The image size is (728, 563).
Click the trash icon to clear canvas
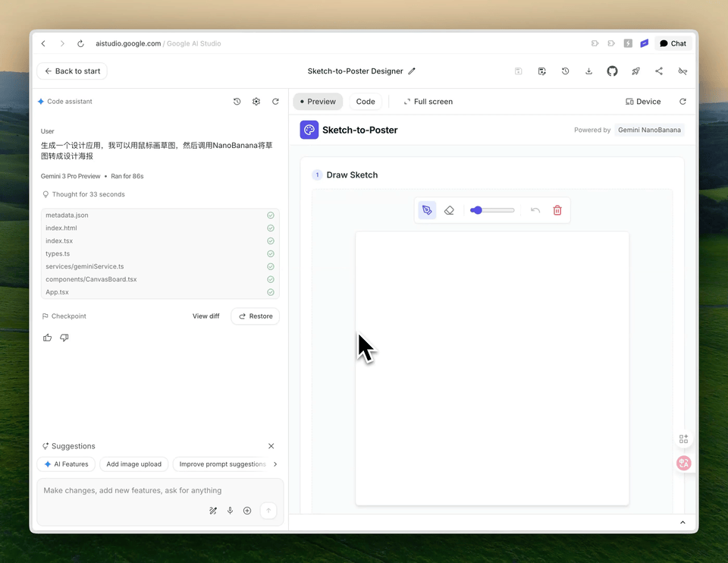coord(557,210)
